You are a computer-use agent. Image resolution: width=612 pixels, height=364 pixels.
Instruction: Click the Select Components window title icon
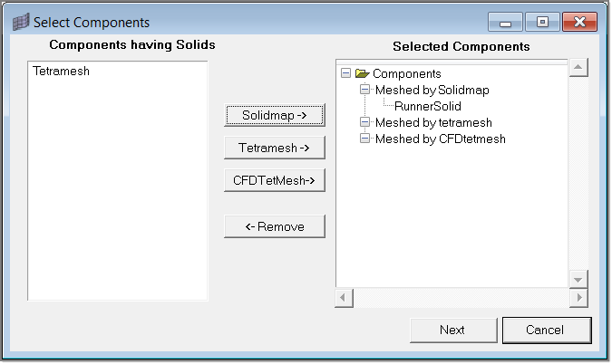click(20, 22)
